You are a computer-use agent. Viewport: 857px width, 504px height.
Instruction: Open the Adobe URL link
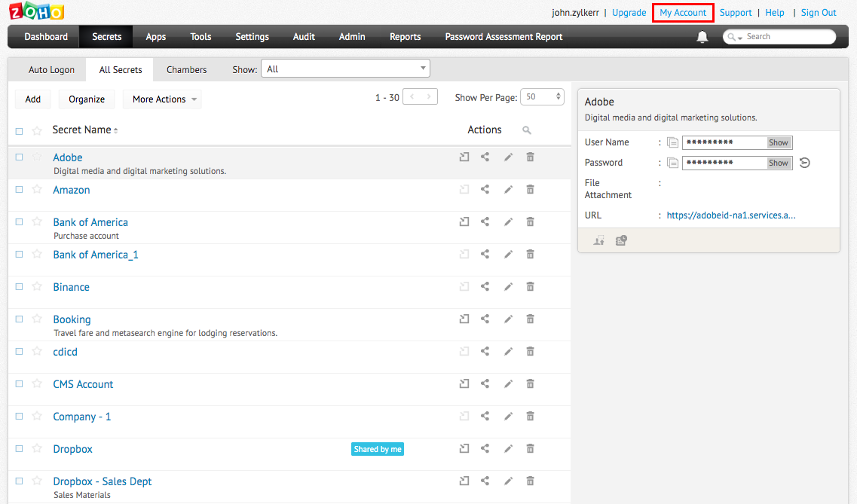click(730, 215)
